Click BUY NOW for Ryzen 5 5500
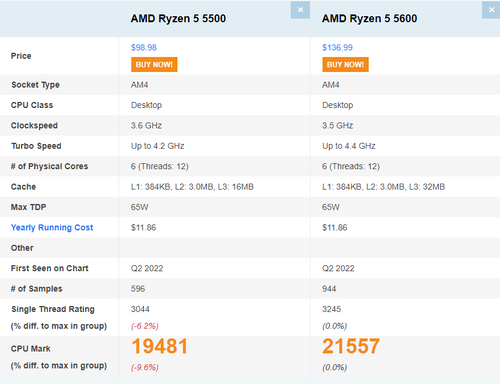This screenshot has height=384, width=500. 154,65
